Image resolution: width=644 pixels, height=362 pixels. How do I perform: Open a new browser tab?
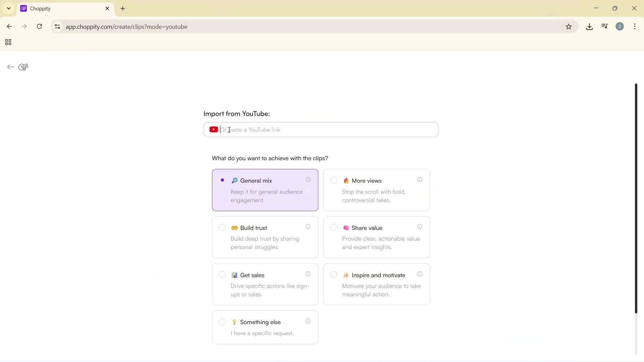point(123,8)
